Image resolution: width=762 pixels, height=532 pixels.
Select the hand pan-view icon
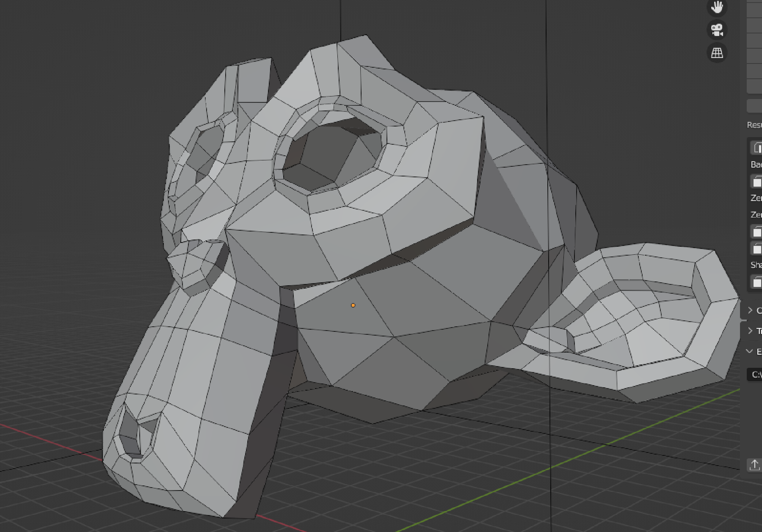717,7
